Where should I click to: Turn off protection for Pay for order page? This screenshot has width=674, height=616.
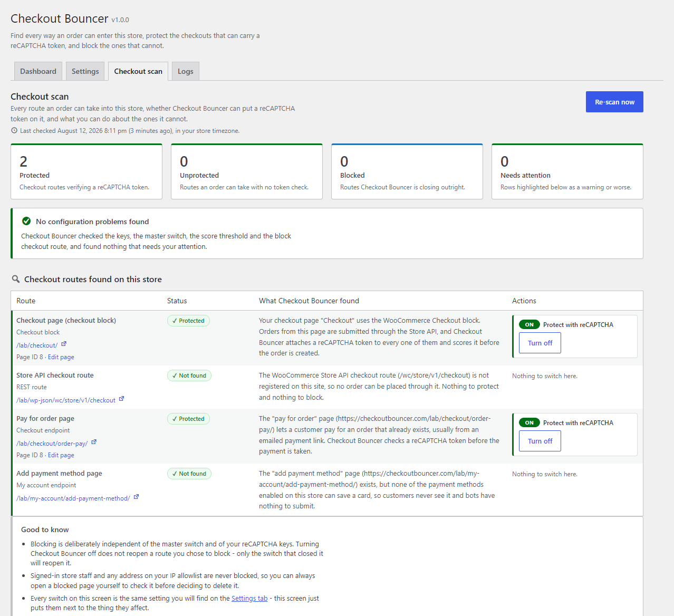click(x=540, y=441)
